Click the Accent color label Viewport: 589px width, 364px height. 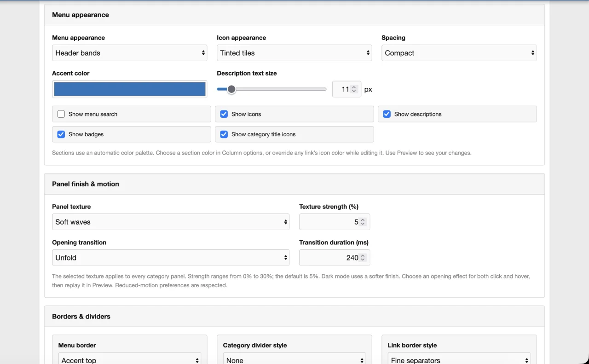point(71,73)
